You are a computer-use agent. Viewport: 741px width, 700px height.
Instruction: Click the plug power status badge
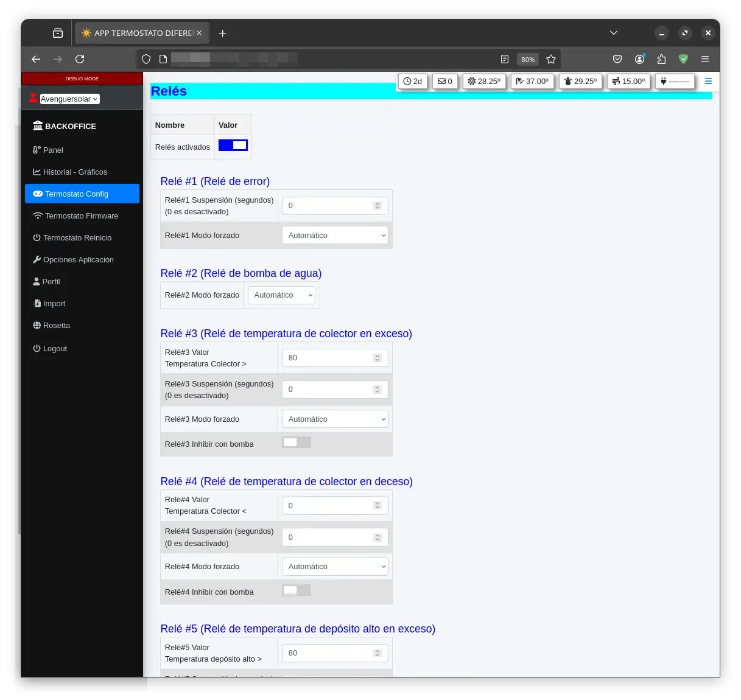point(675,81)
